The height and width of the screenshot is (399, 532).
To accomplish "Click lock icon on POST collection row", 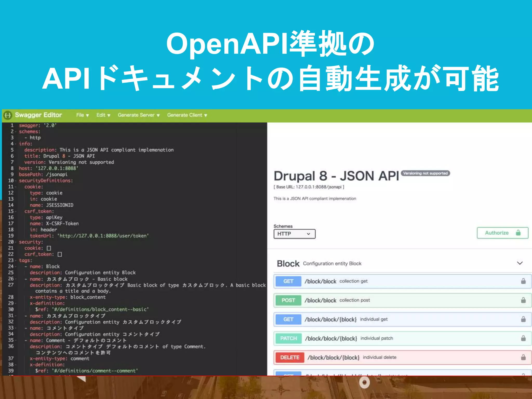I will (523, 300).
